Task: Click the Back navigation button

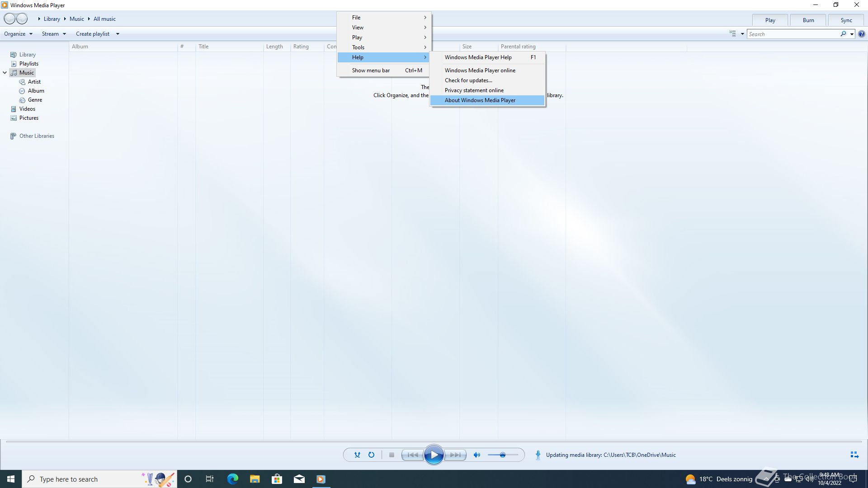Action: pyautogui.click(x=9, y=19)
